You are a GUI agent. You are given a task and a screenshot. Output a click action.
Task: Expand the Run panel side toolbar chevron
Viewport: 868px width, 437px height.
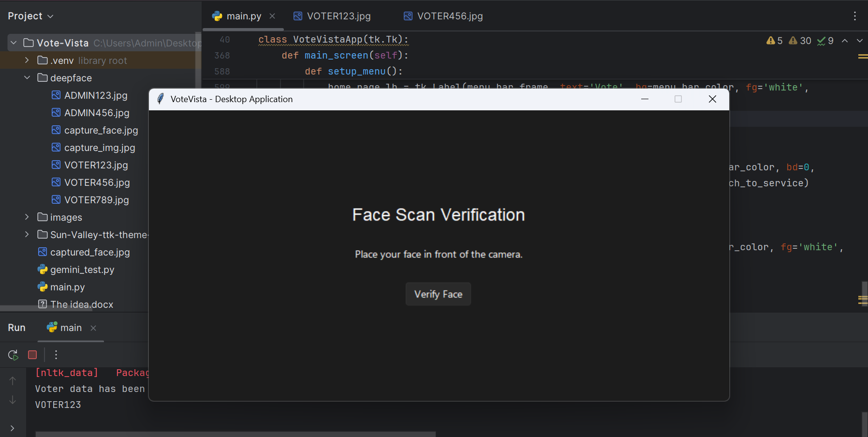13,428
